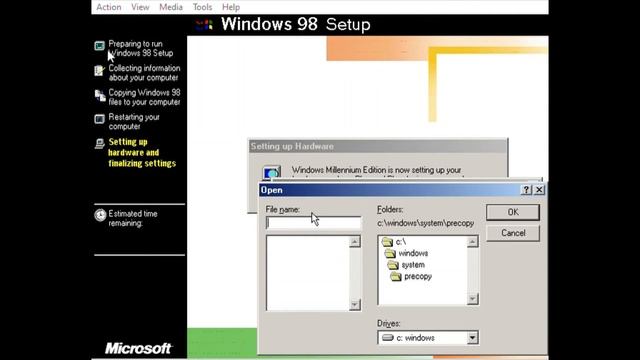The height and width of the screenshot is (360, 640).
Task: Click the c:\ open folder icon
Action: tap(387, 242)
